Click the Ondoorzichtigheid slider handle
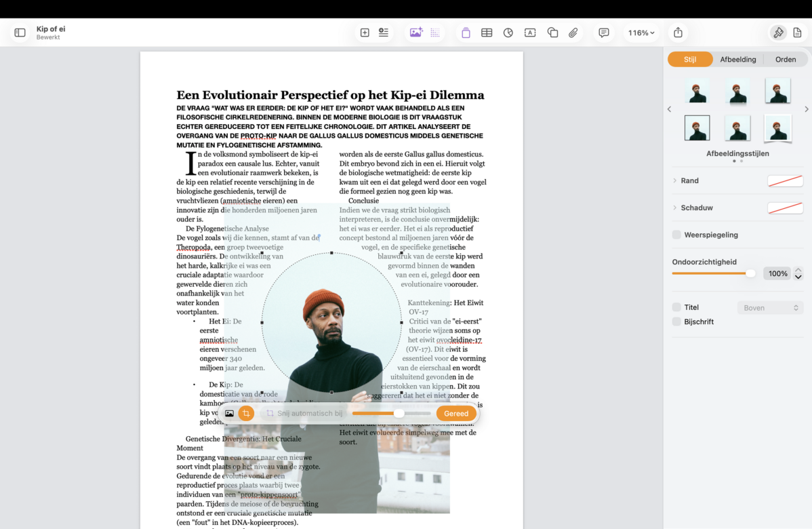 pos(750,273)
